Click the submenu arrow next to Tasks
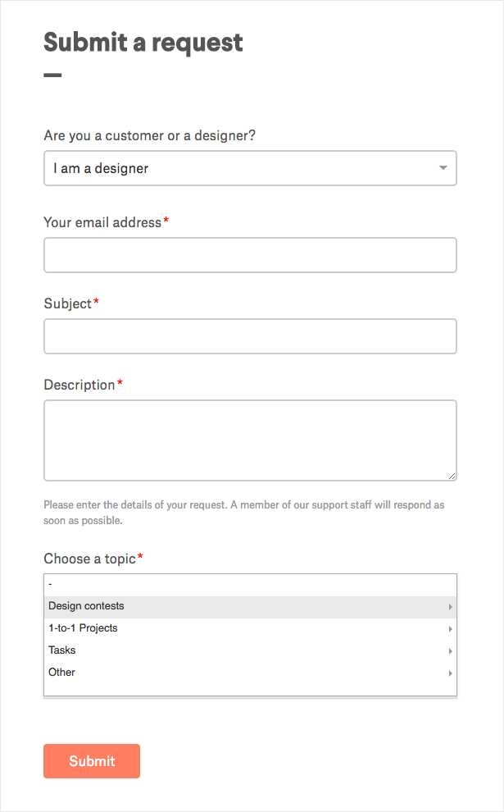The image size is (504, 812). click(x=450, y=651)
